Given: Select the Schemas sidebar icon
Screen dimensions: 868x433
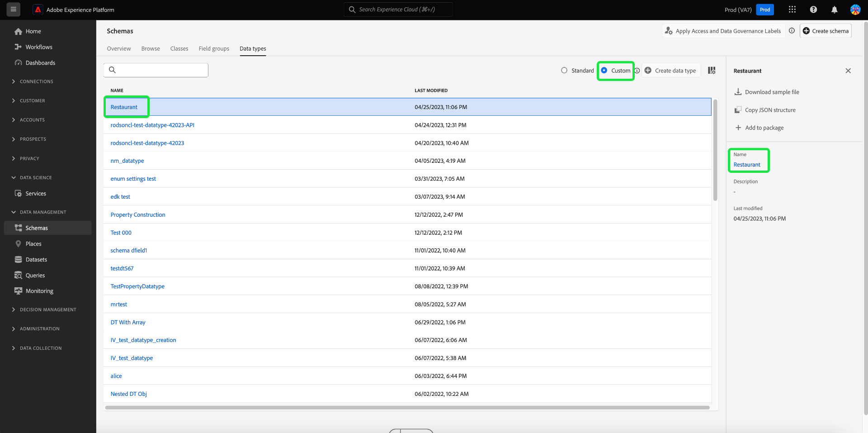Looking at the screenshot, I should tap(18, 228).
